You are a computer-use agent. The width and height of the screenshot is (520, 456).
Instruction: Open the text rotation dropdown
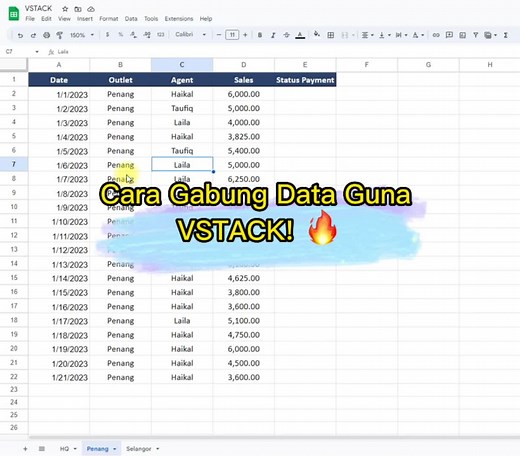[418, 35]
